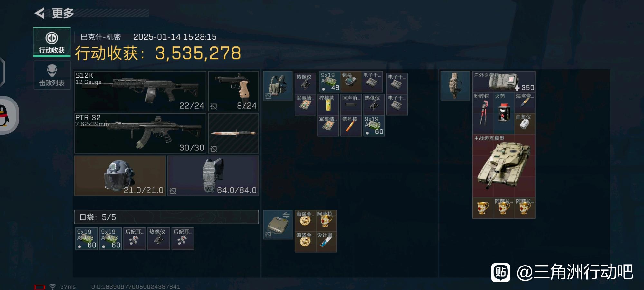The image size is (644, 290).
Task: Tap the pistol slot showing 8/24
Action: pyautogui.click(x=233, y=91)
